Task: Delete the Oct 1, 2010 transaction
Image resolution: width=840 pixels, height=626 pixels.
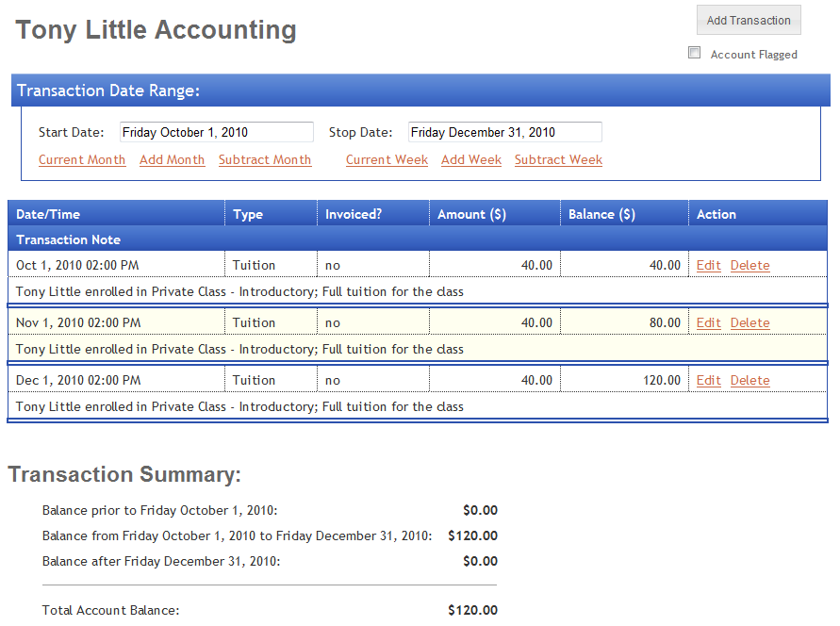Action: [749, 266]
